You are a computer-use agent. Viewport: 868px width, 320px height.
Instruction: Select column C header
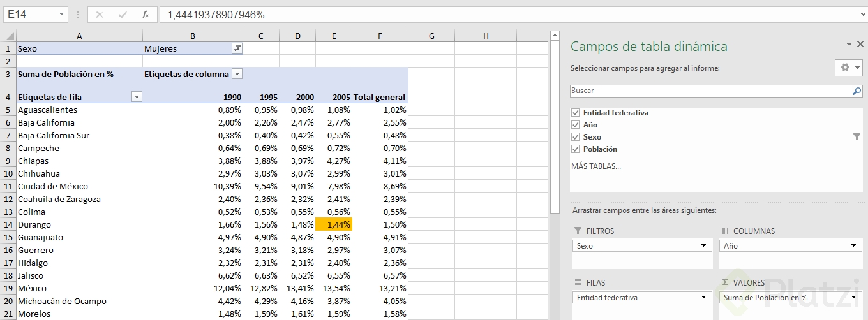[261, 36]
